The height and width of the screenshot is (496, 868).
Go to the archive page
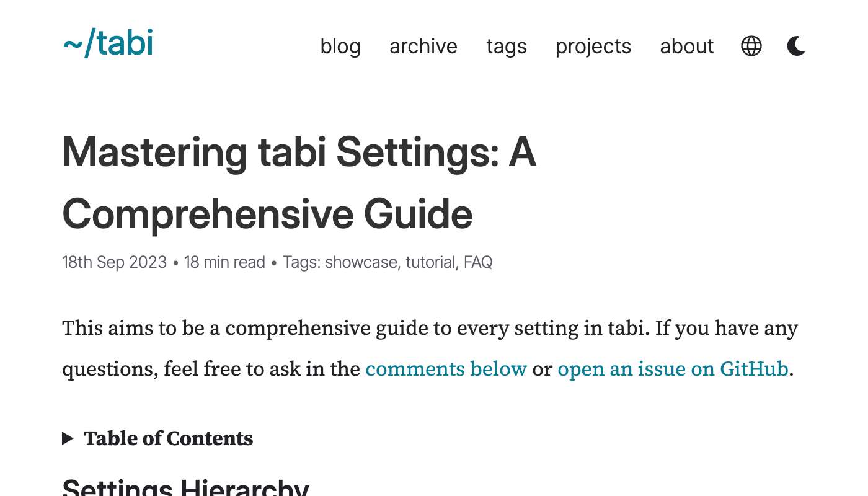[x=423, y=46]
